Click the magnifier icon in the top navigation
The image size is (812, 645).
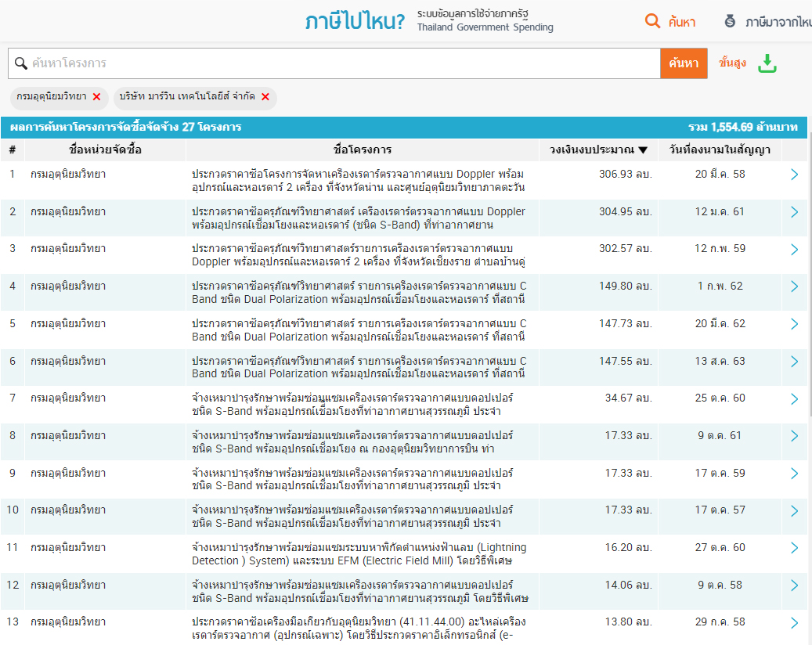652,21
